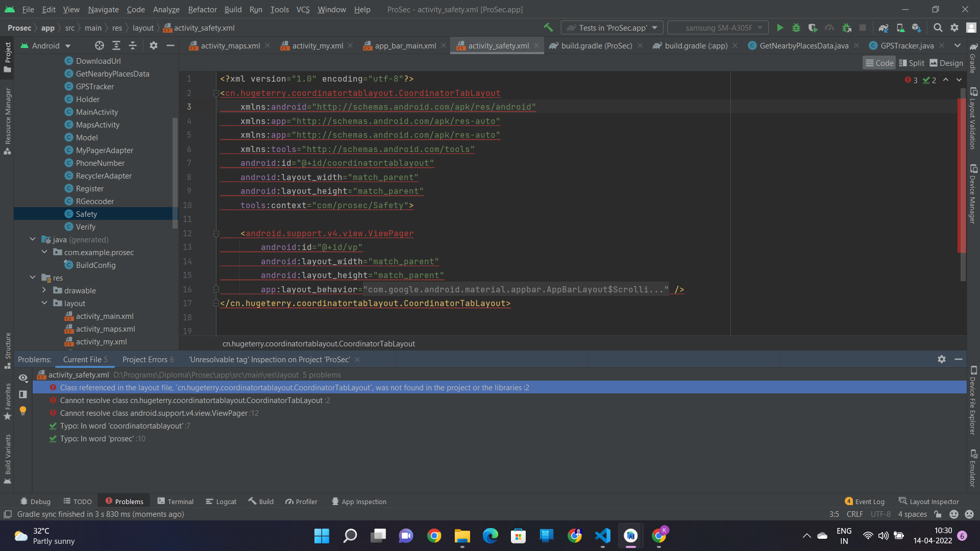Click the editor error stripe marker
This screenshot has width=980, height=551.
(962, 175)
